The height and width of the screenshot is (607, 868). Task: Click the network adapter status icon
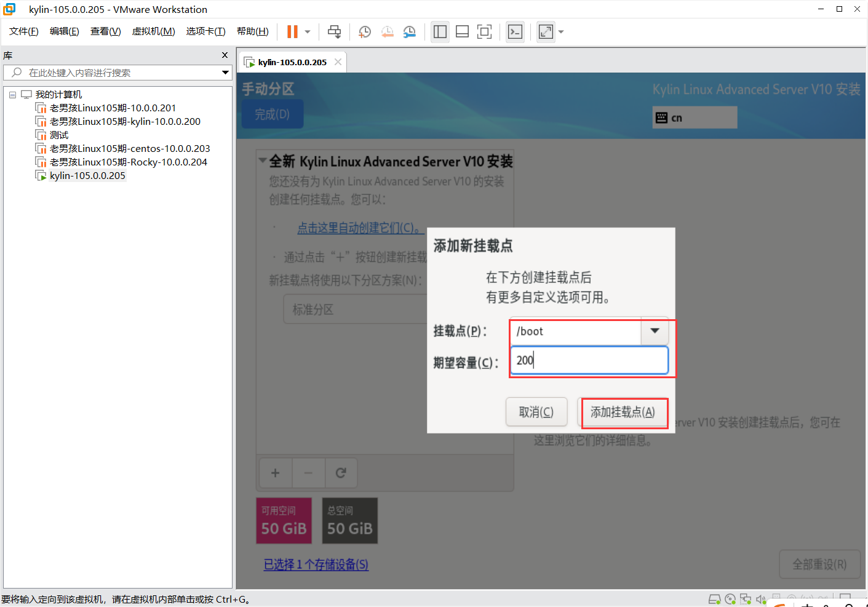pyautogui.click(x=746, y=599)
